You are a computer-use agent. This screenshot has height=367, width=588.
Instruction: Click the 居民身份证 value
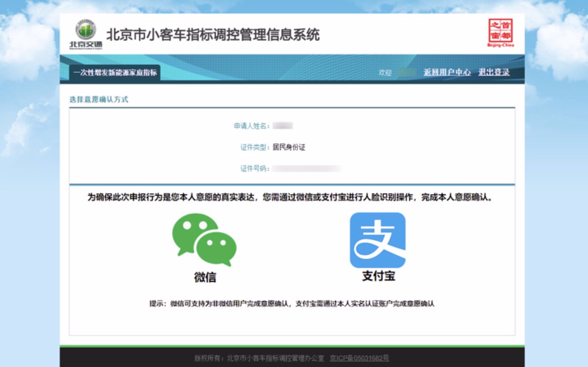point(289,148)
